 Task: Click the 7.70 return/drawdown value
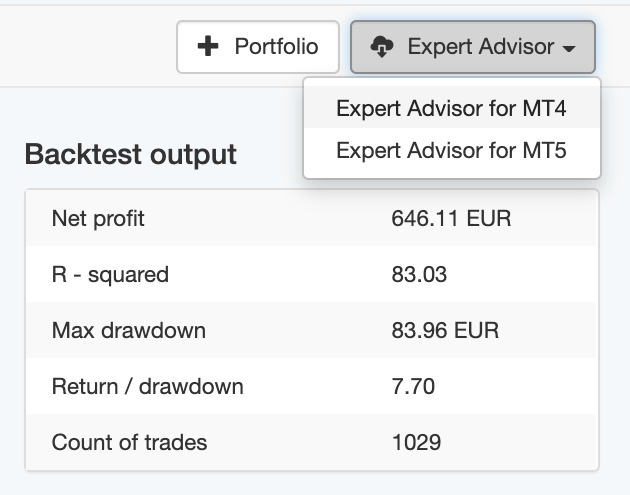pos(413,386)
